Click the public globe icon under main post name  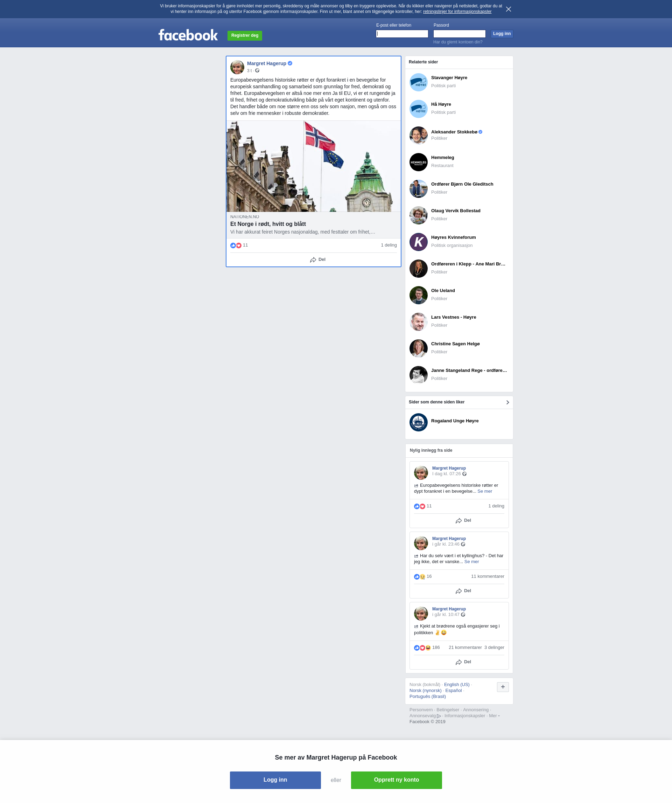(257, 71)
